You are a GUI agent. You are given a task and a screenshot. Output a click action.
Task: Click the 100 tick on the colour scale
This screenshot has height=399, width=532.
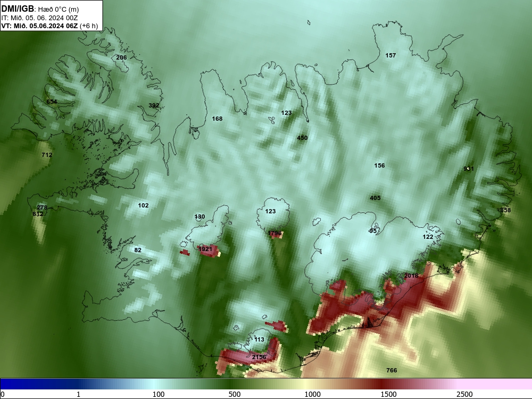click(x=159, y=394)
